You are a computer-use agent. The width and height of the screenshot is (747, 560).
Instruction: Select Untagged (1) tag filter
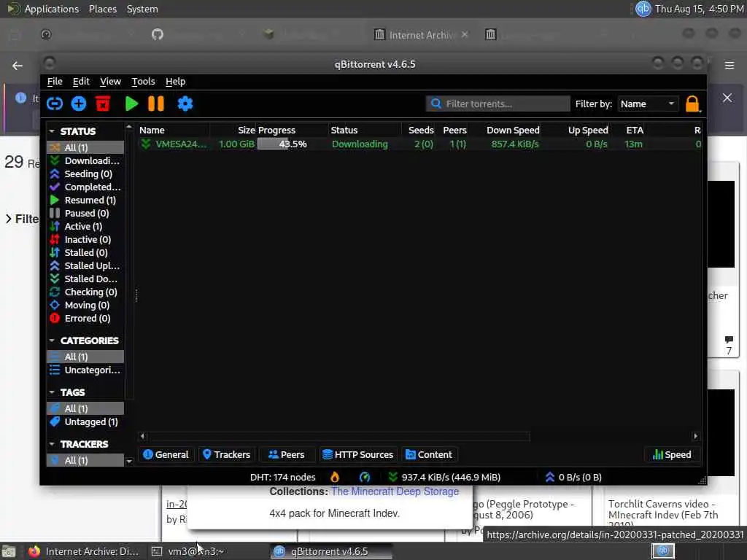click(85, 422)
